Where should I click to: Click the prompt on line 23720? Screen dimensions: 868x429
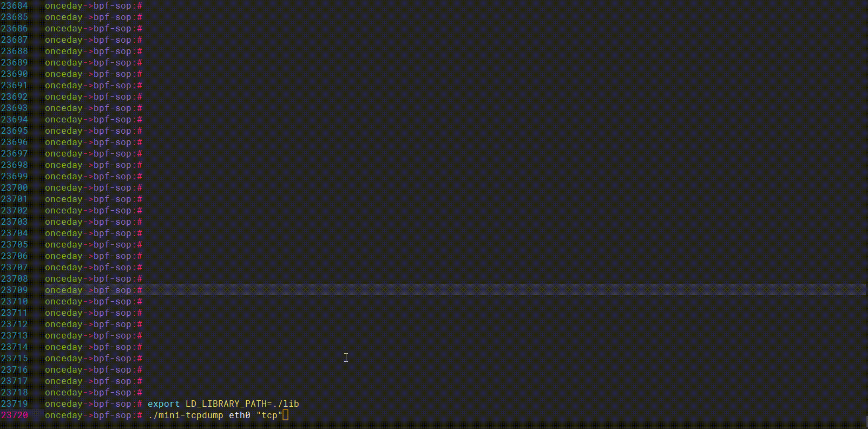[94, 415]
